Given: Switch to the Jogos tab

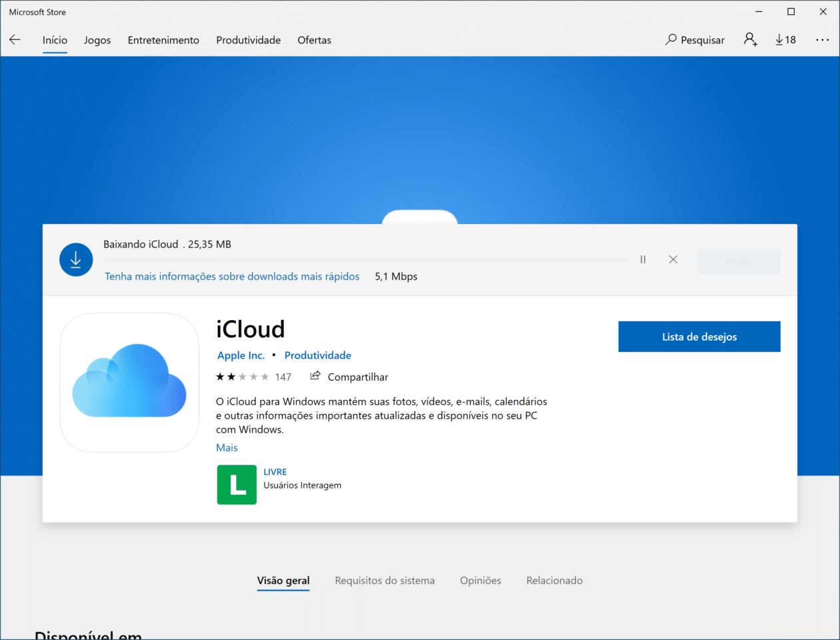Looking at the screenshot, I should tap(97, 40).
